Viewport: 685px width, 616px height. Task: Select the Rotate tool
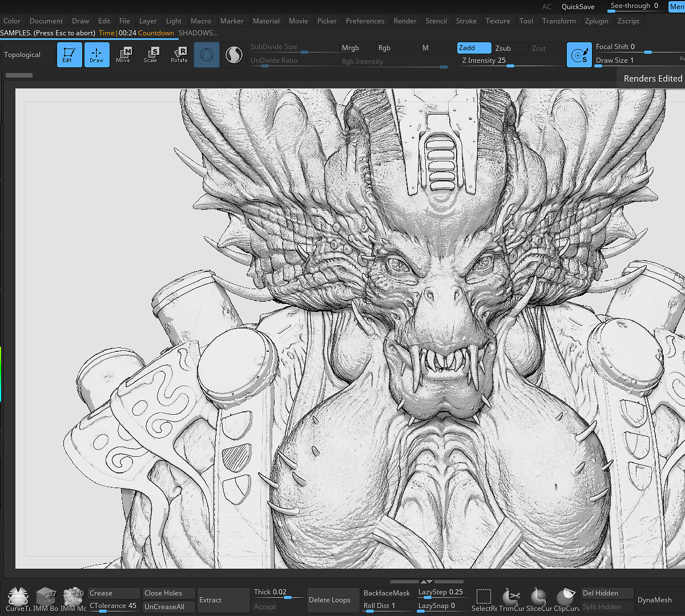(x=179, y=55)
